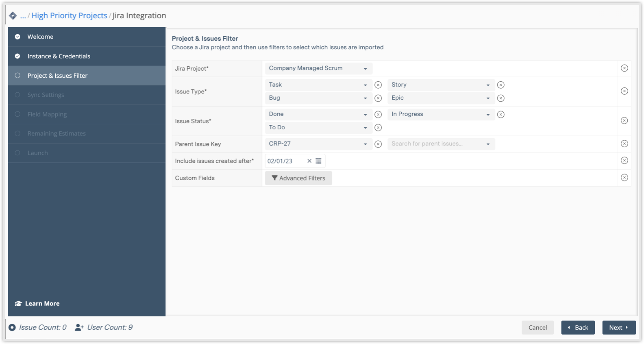Open the Learn More help link
This screenshot has height=344, width=644.
point(42,303)
